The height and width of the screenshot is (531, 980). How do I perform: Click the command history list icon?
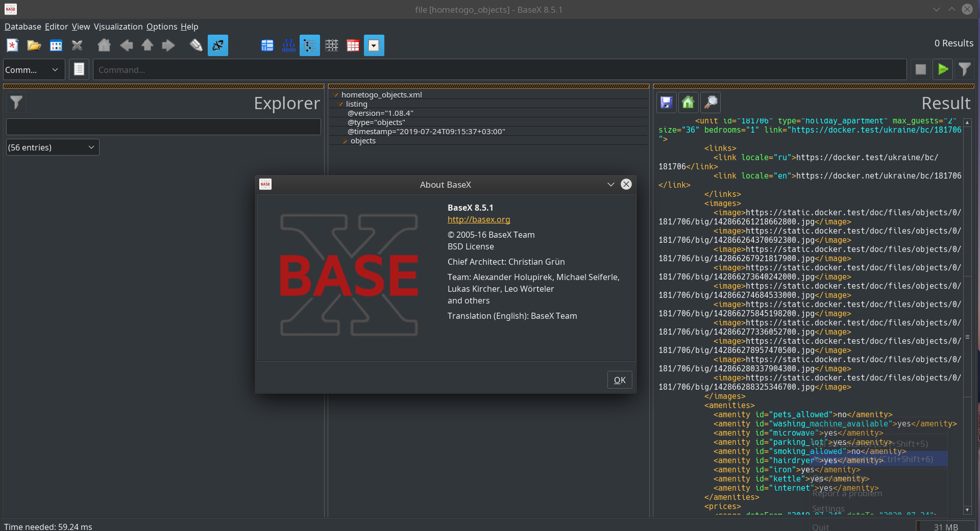point(79,69)
